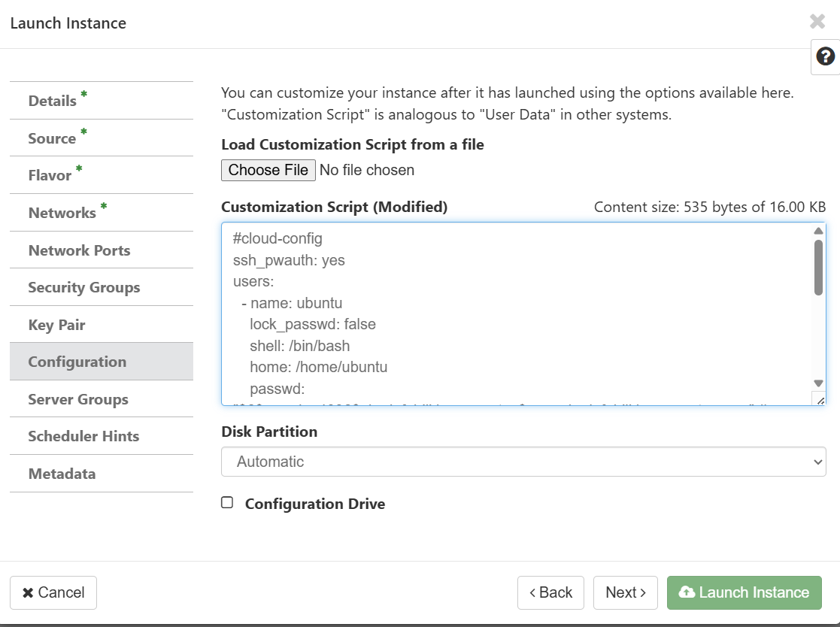Click the Choose File button

click(x=268, y=170)
